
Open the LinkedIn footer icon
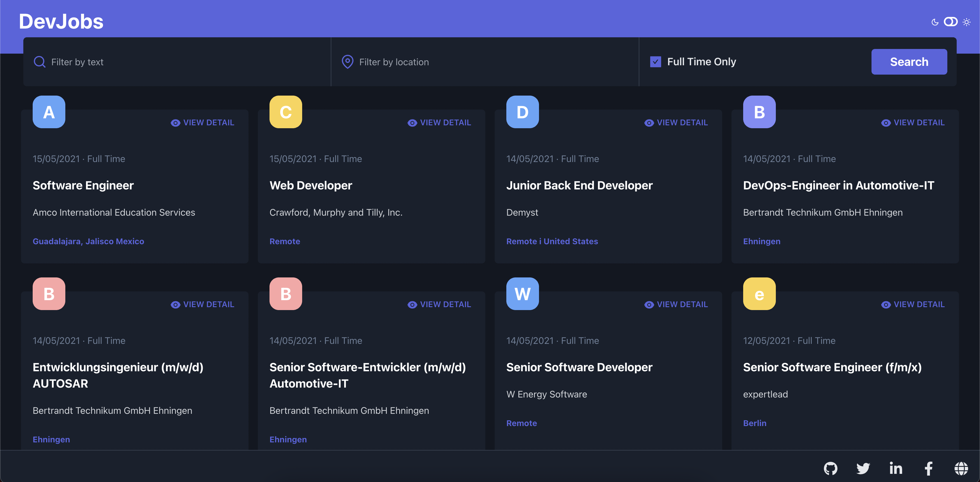[895, 468]
